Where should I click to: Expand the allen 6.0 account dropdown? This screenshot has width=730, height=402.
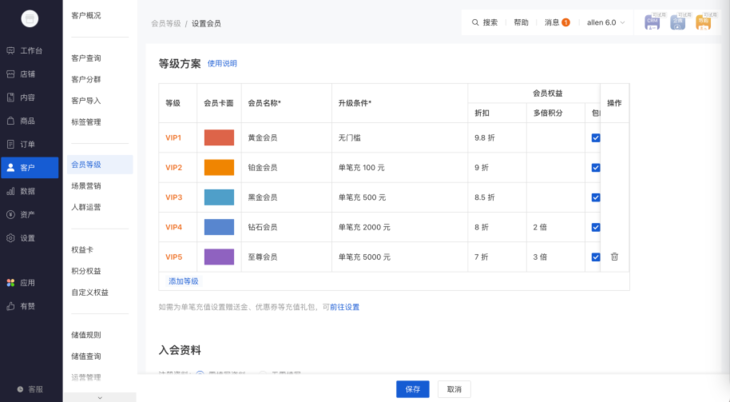pyautogui.click(x=606, y=22)
